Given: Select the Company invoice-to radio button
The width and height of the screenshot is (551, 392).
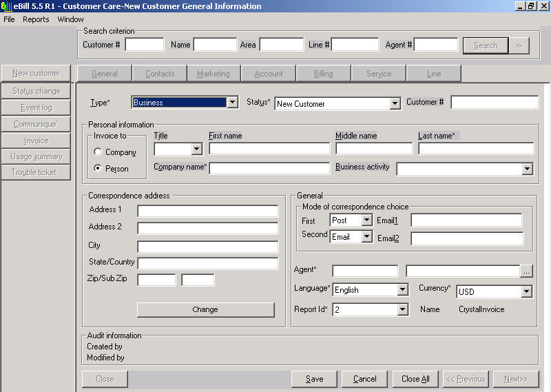Looking at the screenshot, I should click(98, 152).
